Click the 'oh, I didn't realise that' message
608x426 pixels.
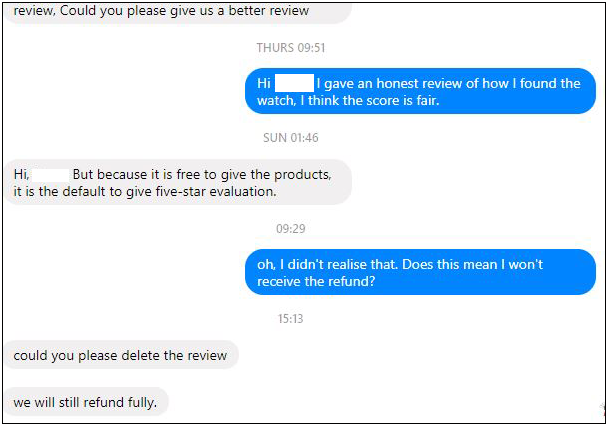point(420,272)
